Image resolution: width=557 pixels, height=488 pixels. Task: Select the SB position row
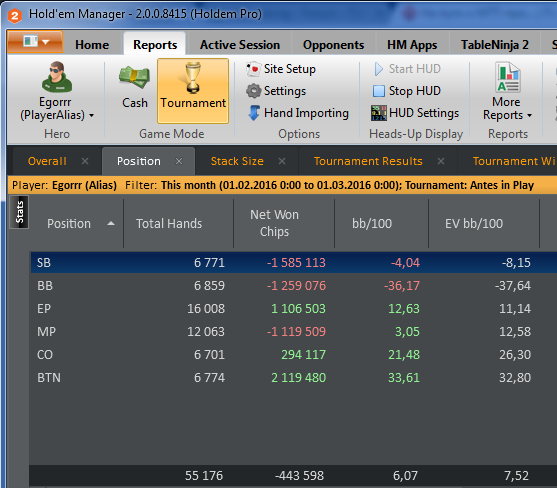(x=293, y=262)
